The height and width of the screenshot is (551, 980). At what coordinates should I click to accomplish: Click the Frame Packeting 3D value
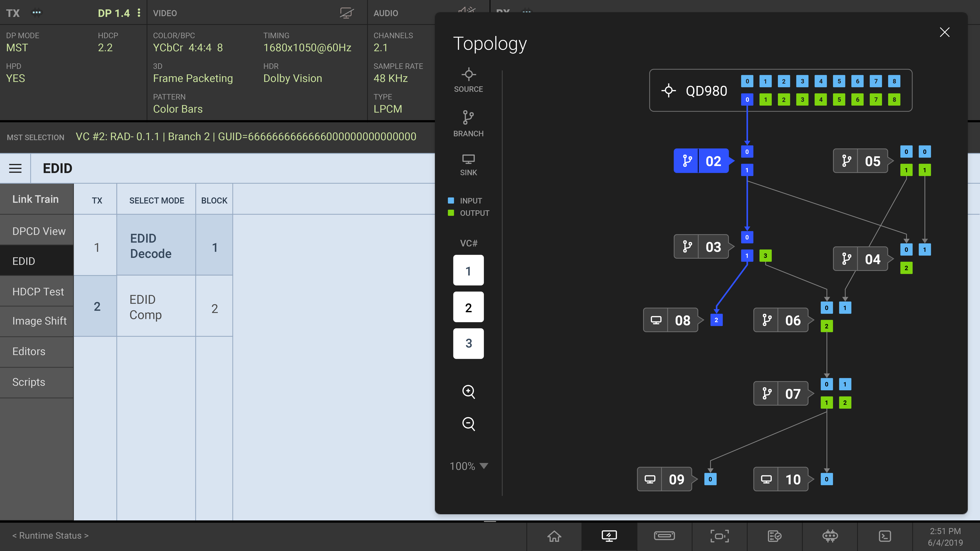193,78
